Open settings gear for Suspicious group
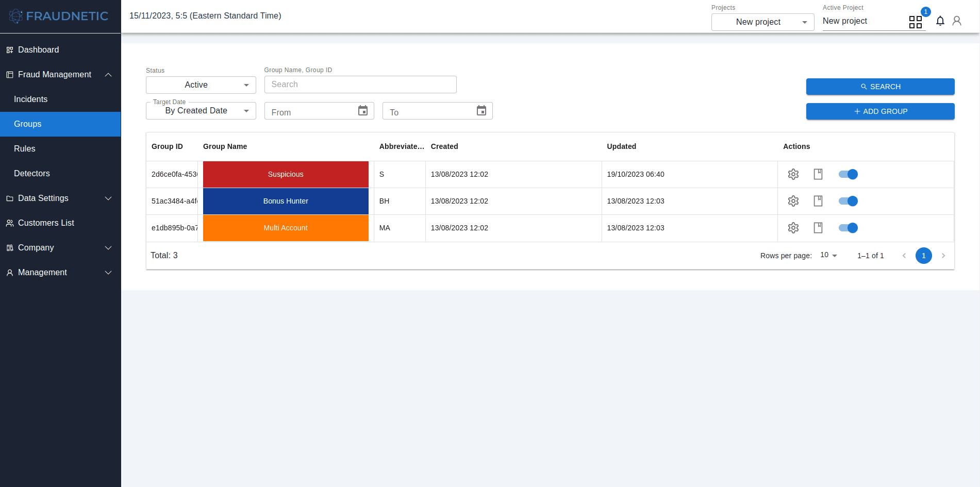Viewport: 980px width, 487px height. point(793,174)
